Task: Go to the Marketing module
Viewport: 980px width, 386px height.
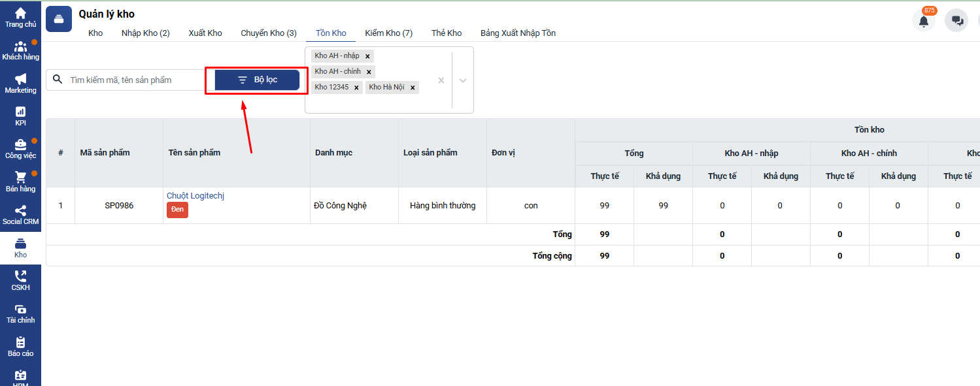Action: click(20, 80)
